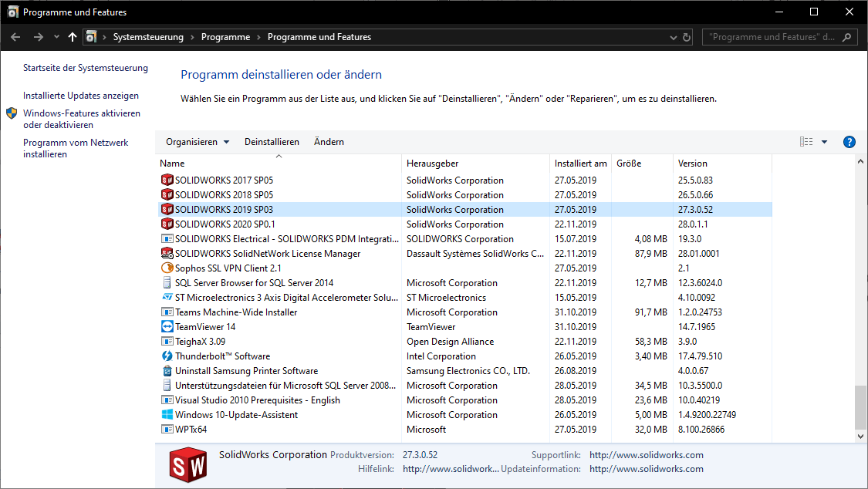
Task: Sort by the Größe column header
Action: 642,164
